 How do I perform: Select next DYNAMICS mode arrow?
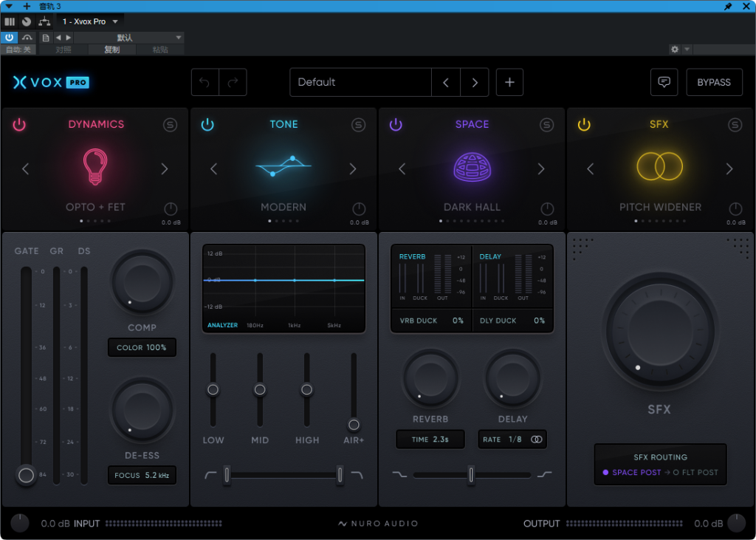pyautogui.click(x=165, y=169)
